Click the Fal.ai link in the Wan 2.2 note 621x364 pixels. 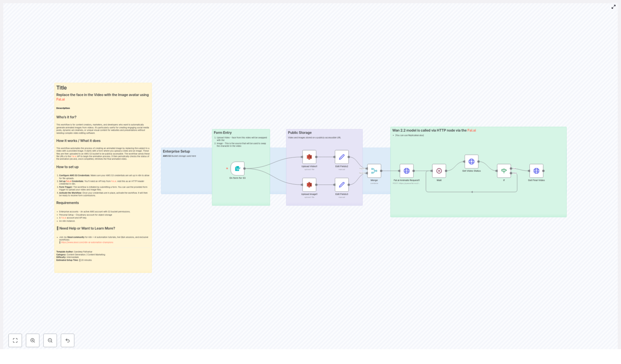[x=472, y=130]
